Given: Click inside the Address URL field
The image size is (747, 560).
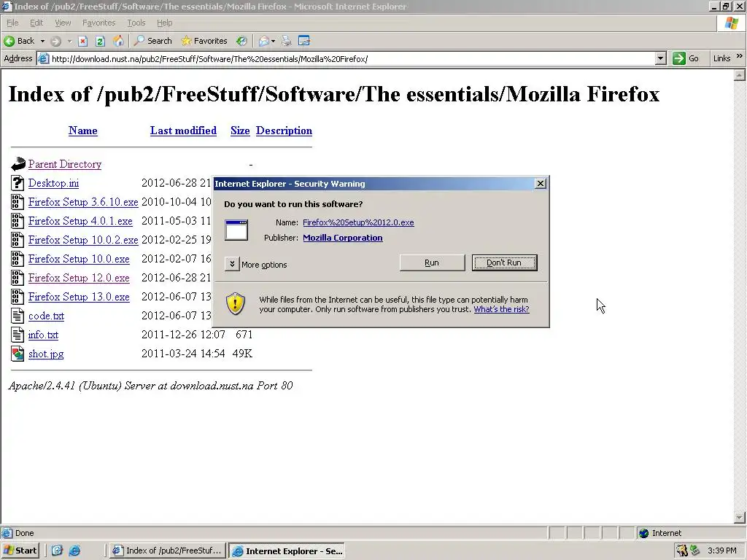Looking at the screenshot, I should click(352, 59).
